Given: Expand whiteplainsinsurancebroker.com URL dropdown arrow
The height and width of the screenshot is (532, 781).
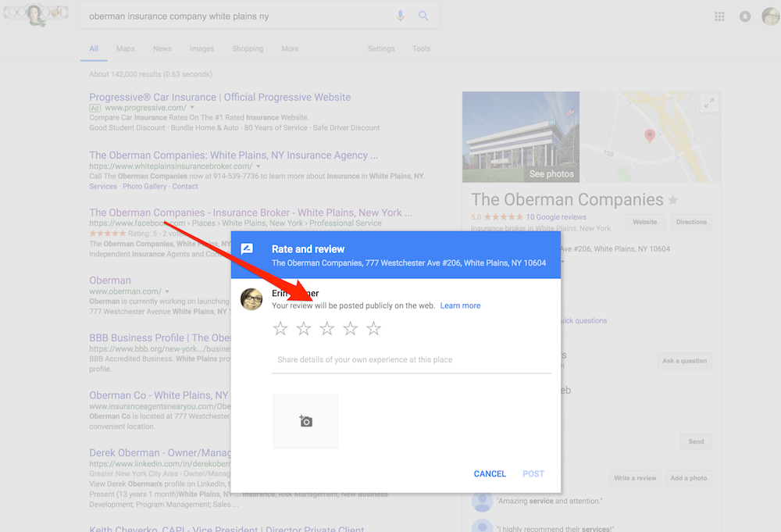Looking at the screenshot, I should [258, 166].
